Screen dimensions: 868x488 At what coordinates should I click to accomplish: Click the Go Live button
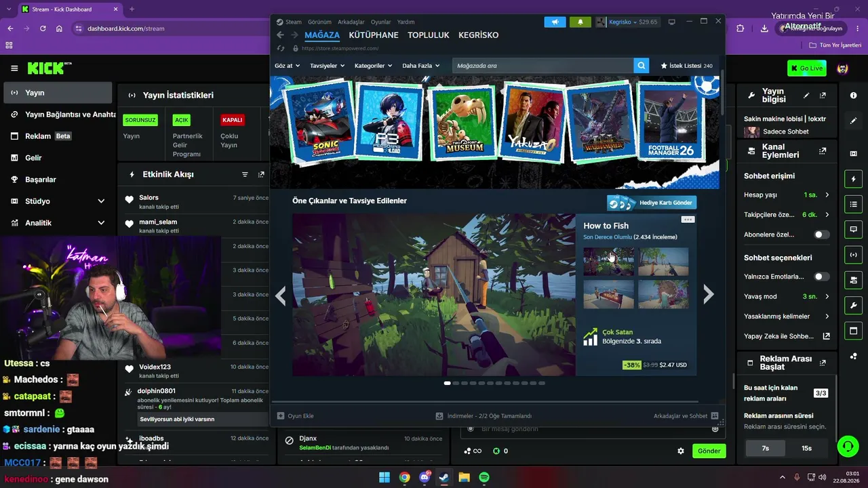[806, 68]
